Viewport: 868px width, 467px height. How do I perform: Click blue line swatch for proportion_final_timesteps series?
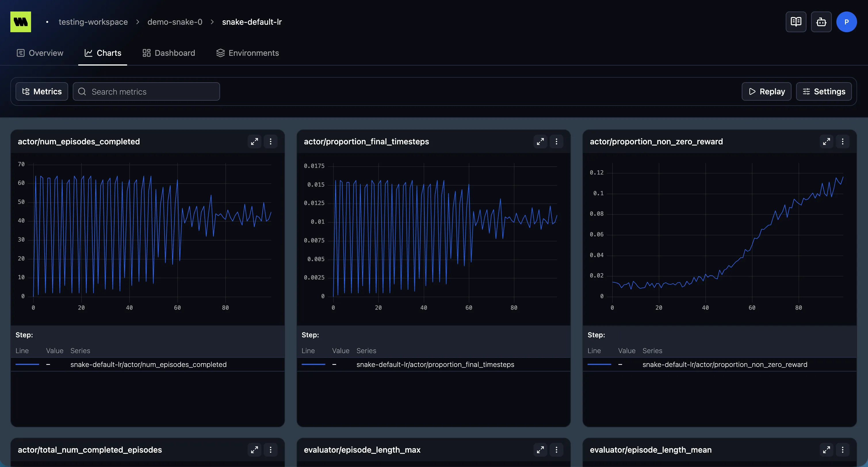coord(313,365)
